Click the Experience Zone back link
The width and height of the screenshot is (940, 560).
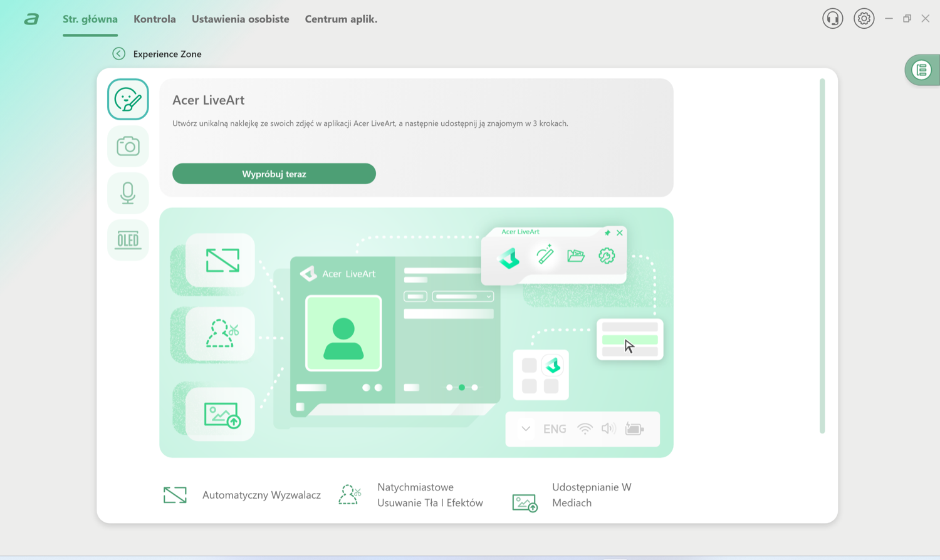click(167, 54)
